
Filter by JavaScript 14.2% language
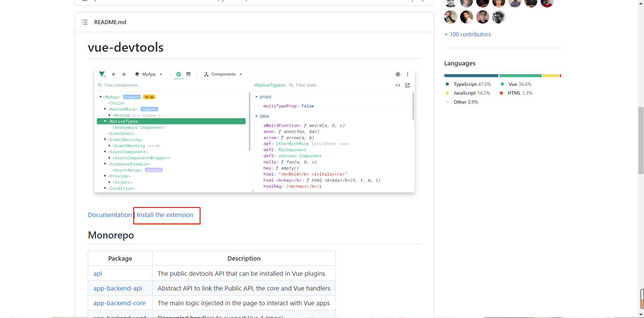tap(468, 93)
